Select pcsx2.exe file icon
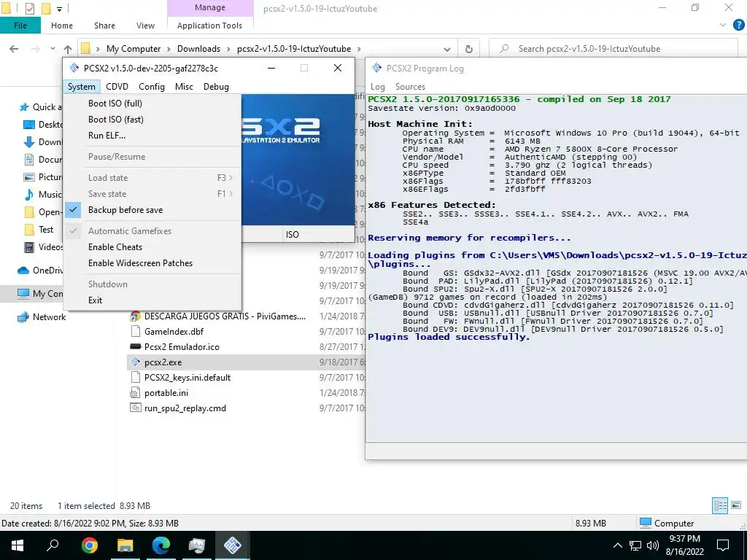The width and height of the screenshot is (747, 560). (136, 362)
